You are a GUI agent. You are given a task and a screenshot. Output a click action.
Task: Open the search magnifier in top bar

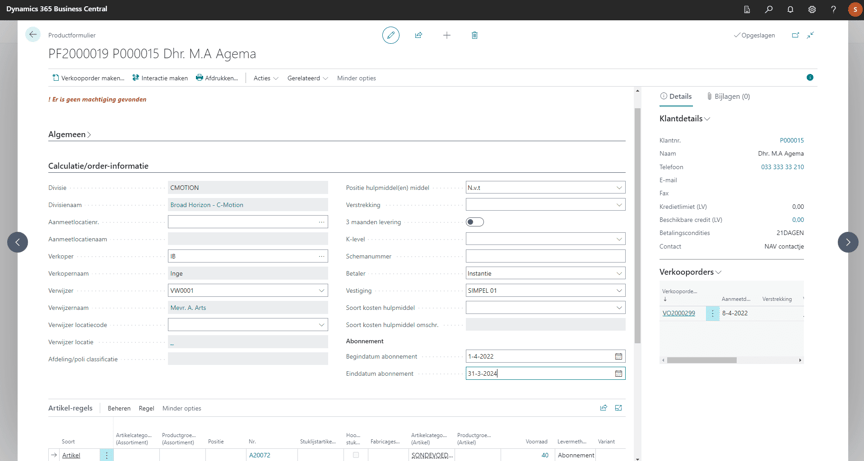tap(769, 9)
